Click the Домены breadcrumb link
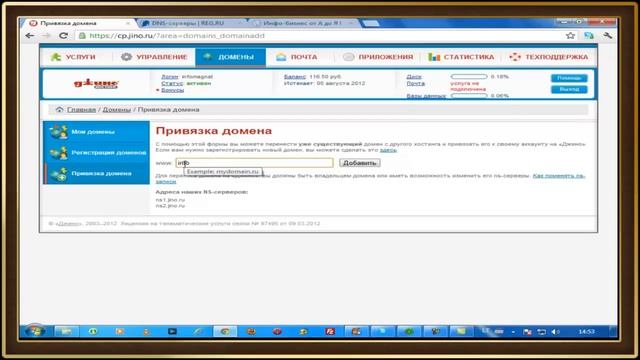The image size is (640, 360). [x=117, y=109]
